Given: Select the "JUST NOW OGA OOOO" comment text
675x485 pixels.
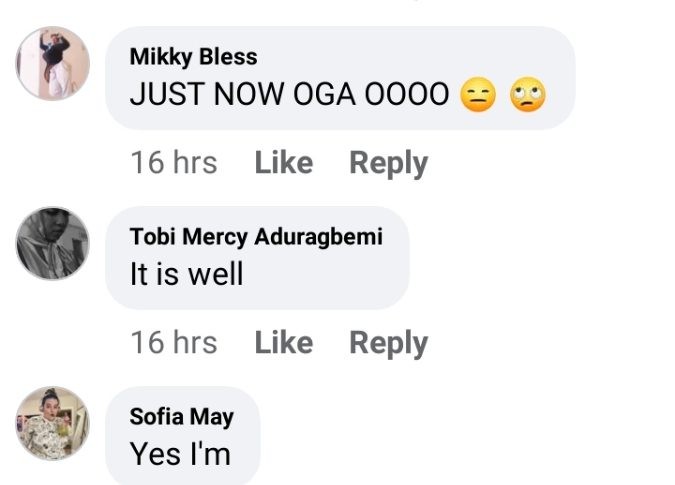Looking at the screenshot, I should pyautogui.click(x=289, y=96).
